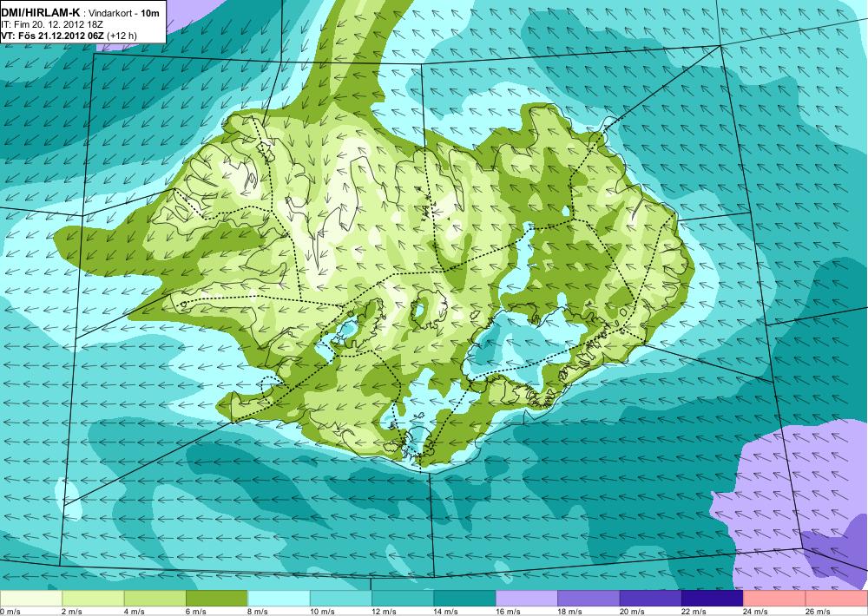Click the legend swatch starting at 10 m/s
868x616 pixels.
click(x=341, y=599)
